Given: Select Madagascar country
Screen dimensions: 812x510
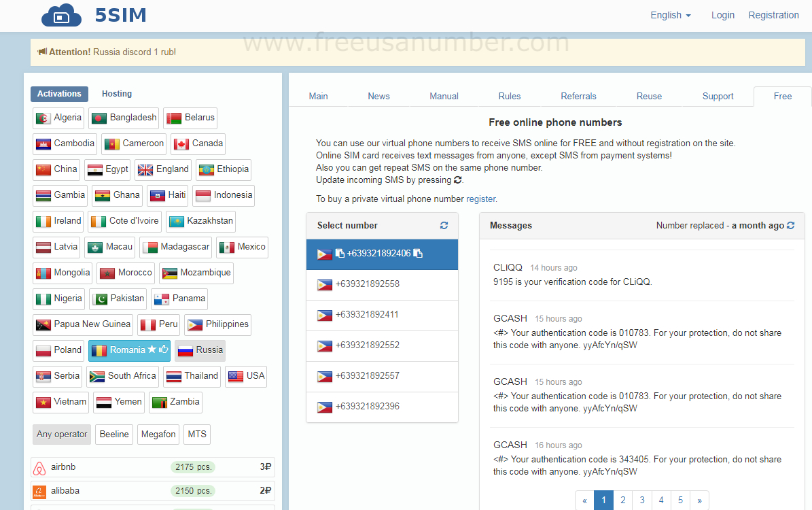Looking at the screenshot, I should pyautogui.click(x=175, y=248).
